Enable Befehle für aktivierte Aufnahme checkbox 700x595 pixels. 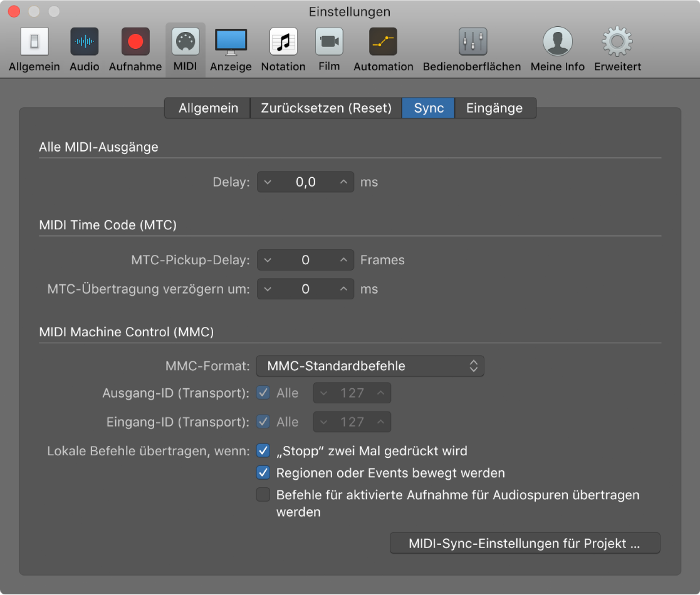[263, 495]
